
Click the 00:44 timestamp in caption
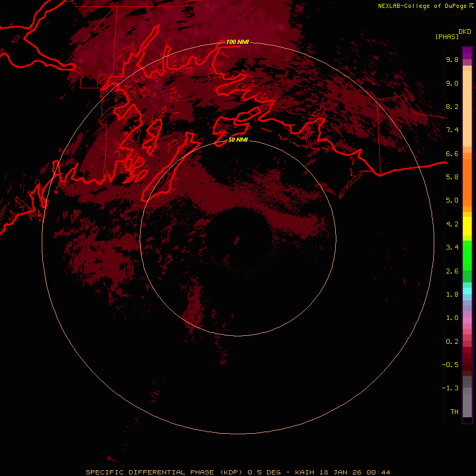[x=378, y=472]
